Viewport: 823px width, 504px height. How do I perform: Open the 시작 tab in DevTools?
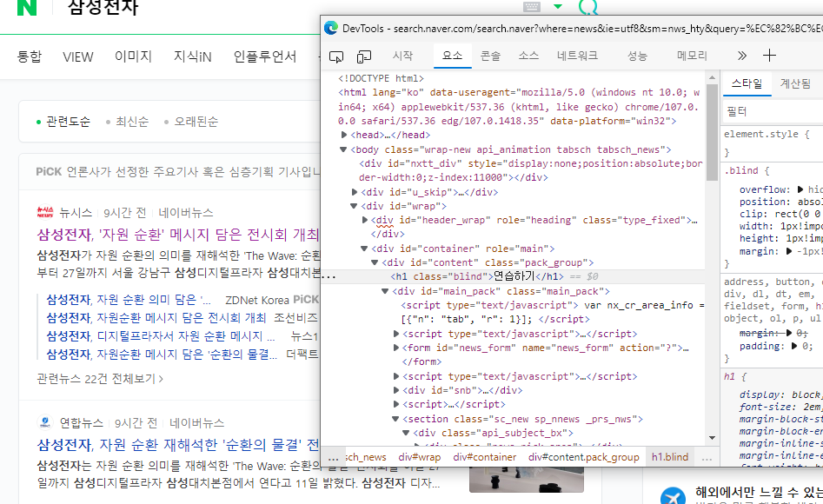pos(402,56)
